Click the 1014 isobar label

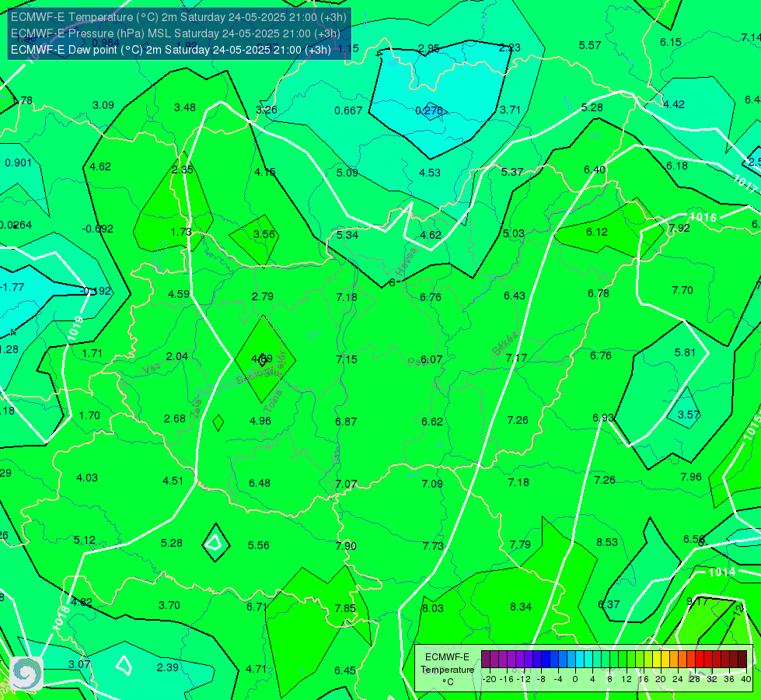721,572
